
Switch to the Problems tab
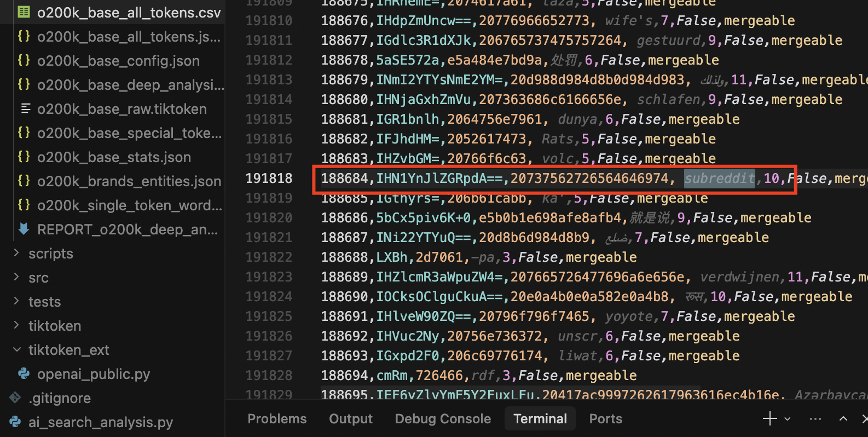pos(277,419)
